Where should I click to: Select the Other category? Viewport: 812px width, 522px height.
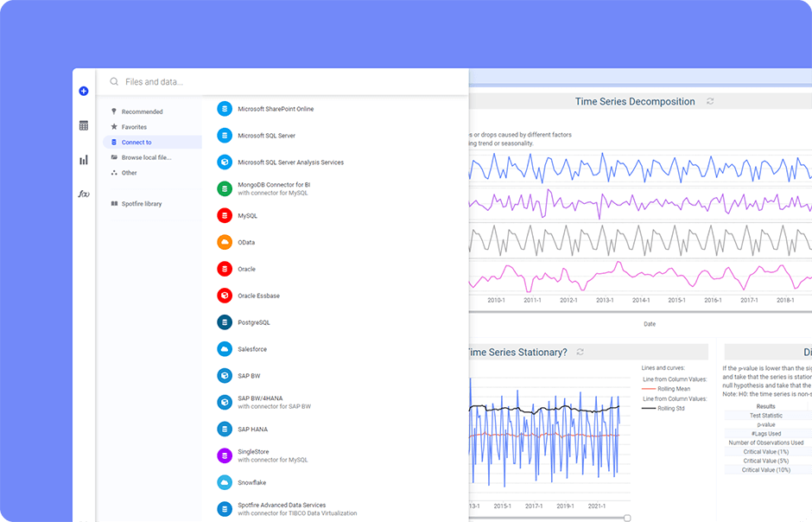(x=129, y=173)
